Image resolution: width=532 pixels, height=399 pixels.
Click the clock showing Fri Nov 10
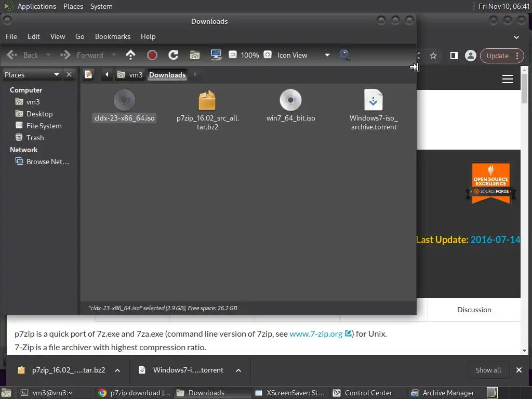click(503, 6)
